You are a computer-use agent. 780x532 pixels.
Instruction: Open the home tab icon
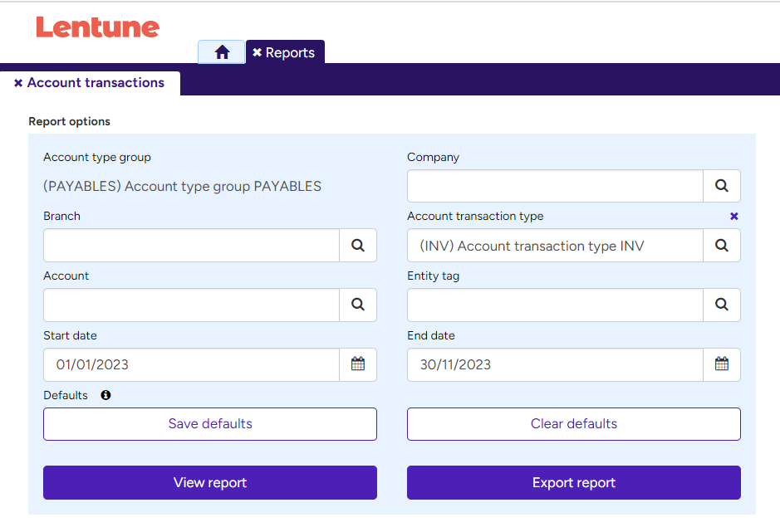222,52
